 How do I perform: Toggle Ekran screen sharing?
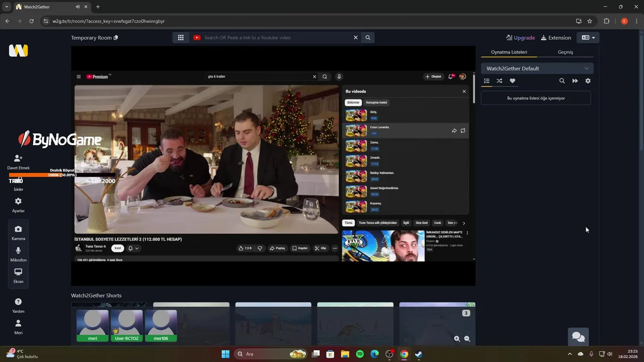[x=18, y=276]
